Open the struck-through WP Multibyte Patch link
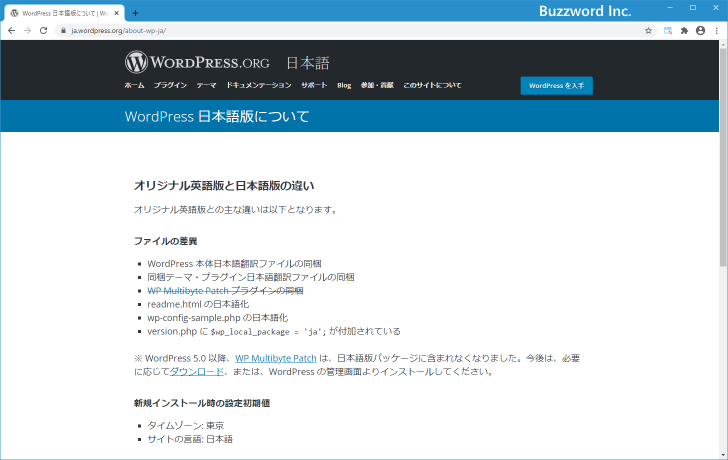The width and height of the screenshot is (728, 460). click(188, 291)
